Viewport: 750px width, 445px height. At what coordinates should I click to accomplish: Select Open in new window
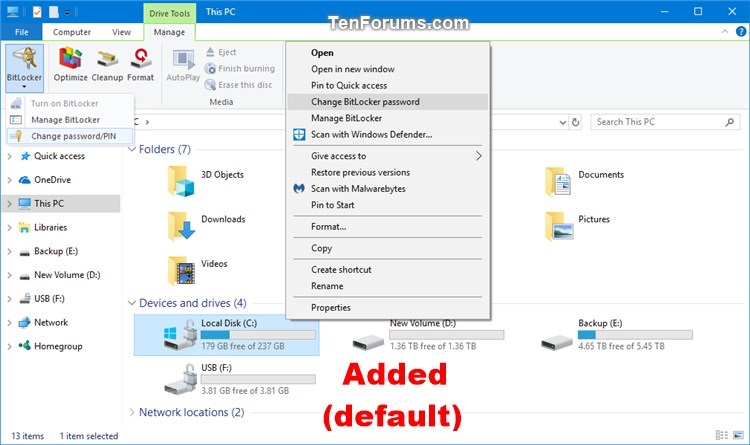[x=388, y=69]
